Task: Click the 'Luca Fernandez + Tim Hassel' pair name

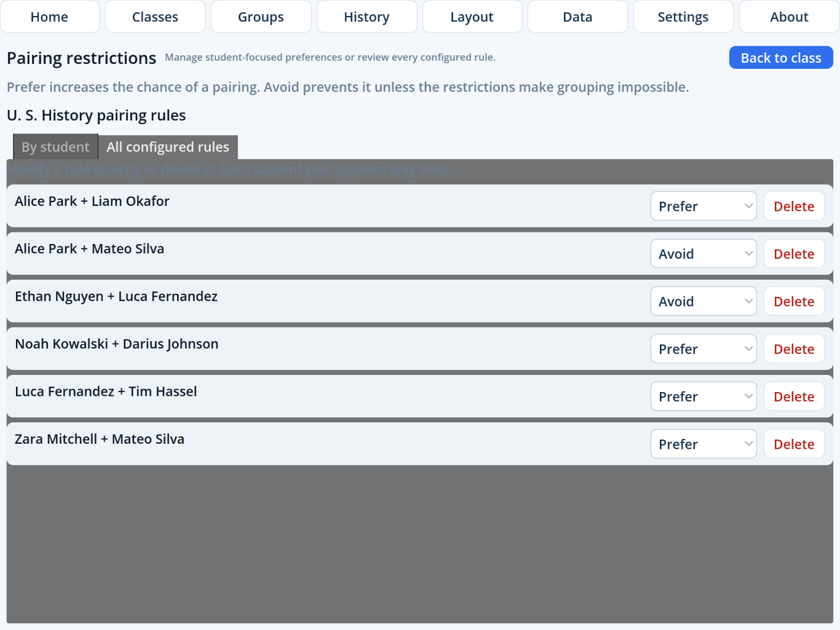Action: click(106, 392)
